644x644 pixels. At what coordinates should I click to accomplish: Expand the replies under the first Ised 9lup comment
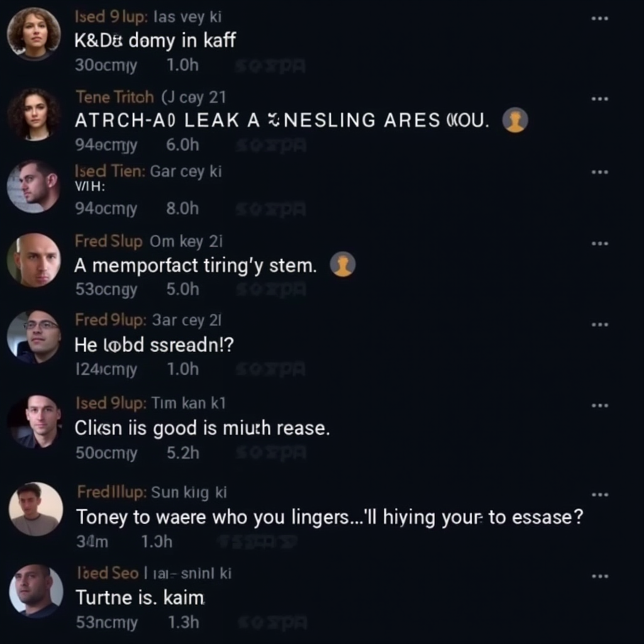pyautogui.click(x=104, y=65)
